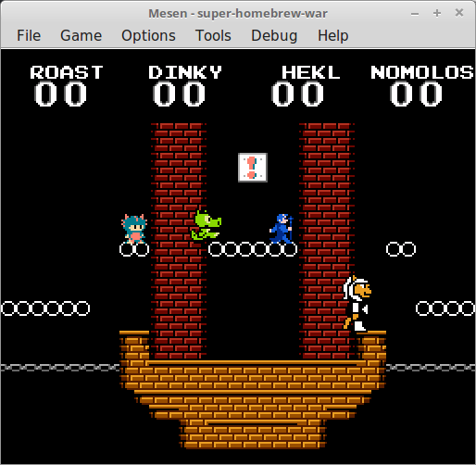
Task: Open the Tools menu
Action: pos(213,35)
